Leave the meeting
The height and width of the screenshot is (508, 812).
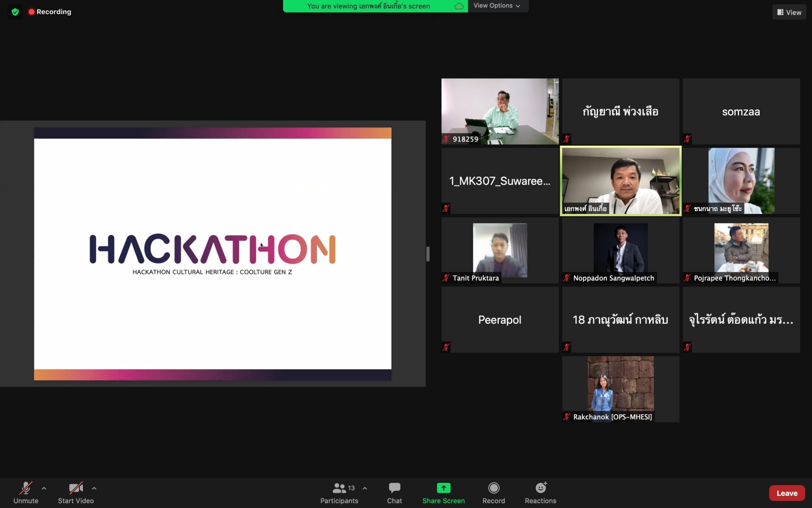787,493
